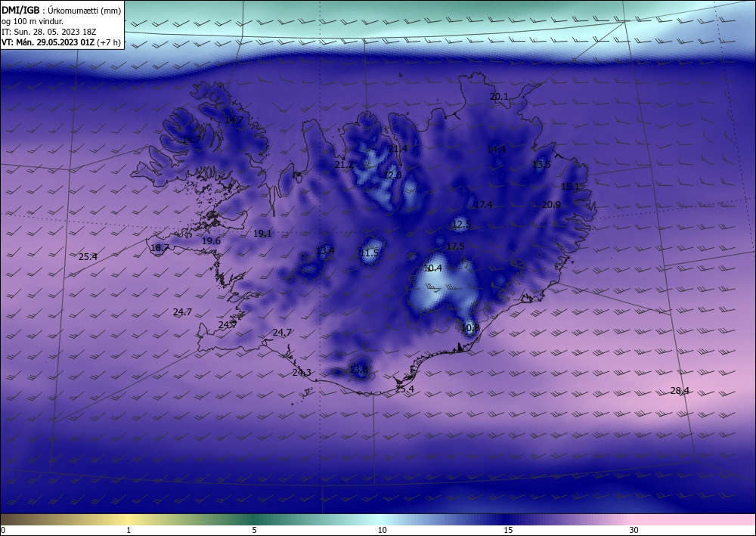Click the 17.5 value label
The height and width of the screenshot is (536, 756).
[x=455, y=246]
